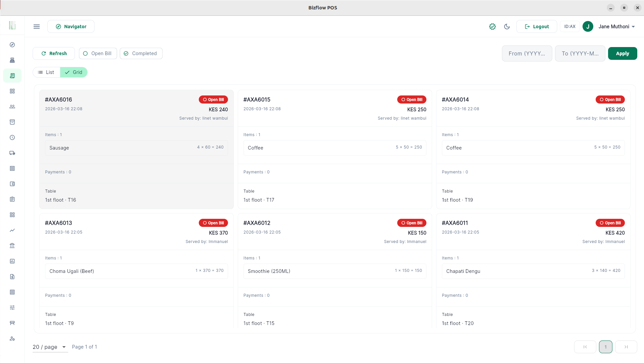Click the verified badge status icon

click(x=492, y=27)
